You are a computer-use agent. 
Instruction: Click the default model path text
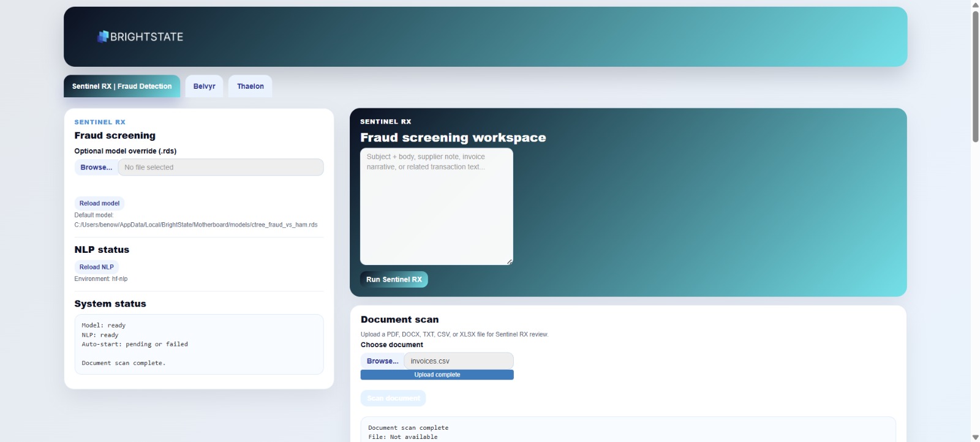coord(196,225)
